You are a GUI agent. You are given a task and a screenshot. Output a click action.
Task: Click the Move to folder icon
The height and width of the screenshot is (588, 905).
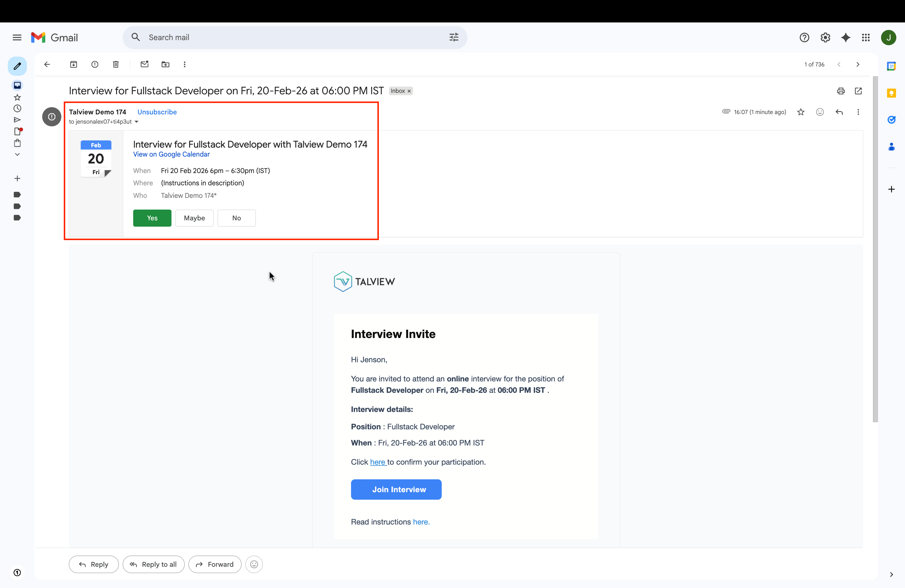[165, 64]
